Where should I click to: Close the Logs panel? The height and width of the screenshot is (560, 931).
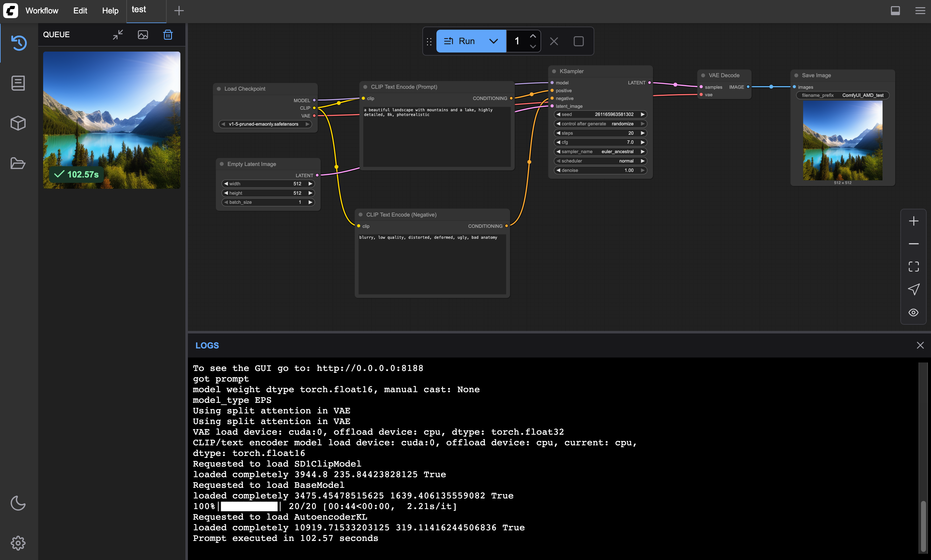920,345
